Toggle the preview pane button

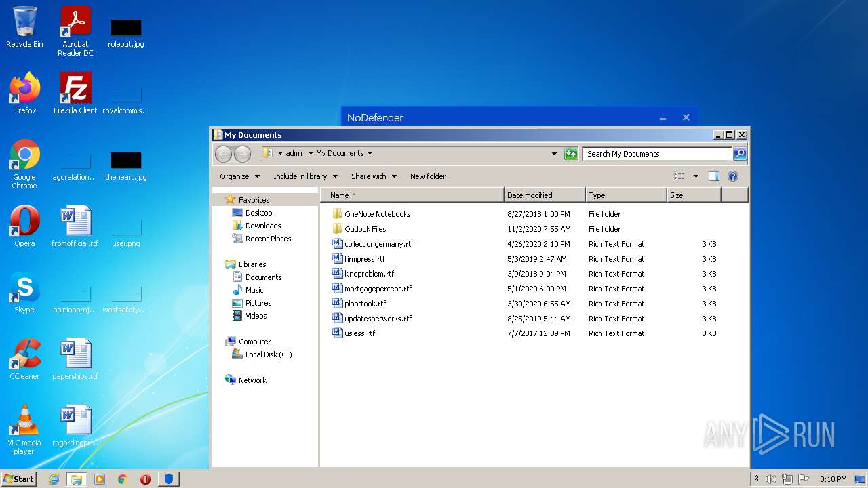tap(713, 176)
